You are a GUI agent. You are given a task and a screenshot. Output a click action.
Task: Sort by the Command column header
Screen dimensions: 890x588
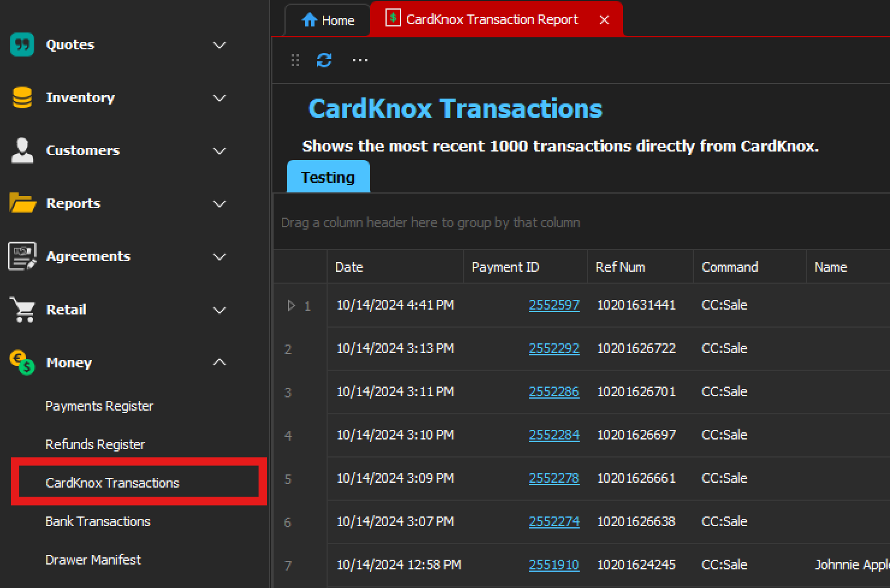click(x=750, y=267)
